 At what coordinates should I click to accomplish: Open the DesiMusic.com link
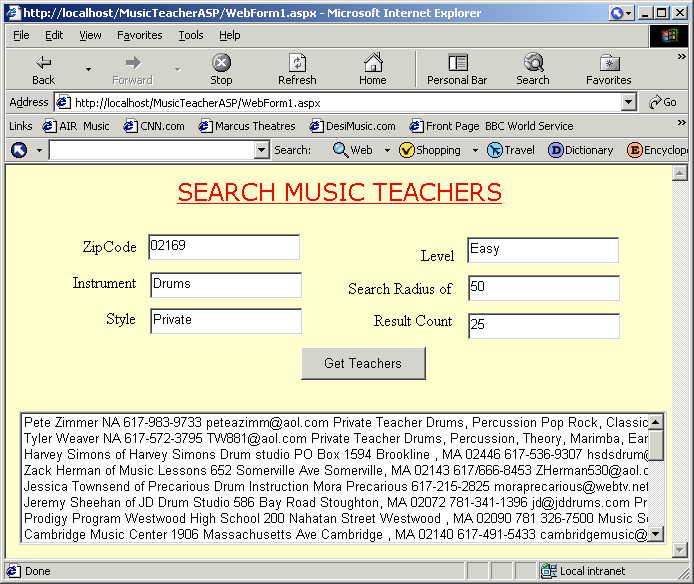352,126
